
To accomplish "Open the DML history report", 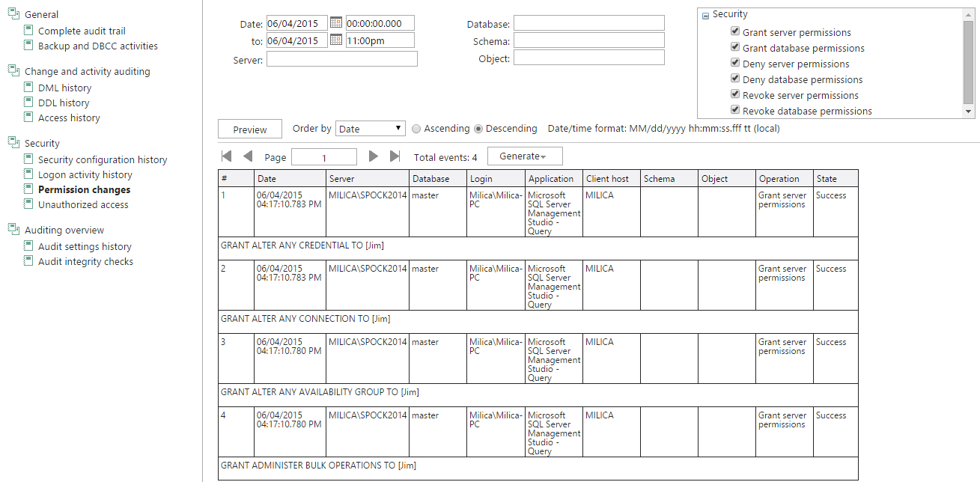I will click(x=64, y=88).
